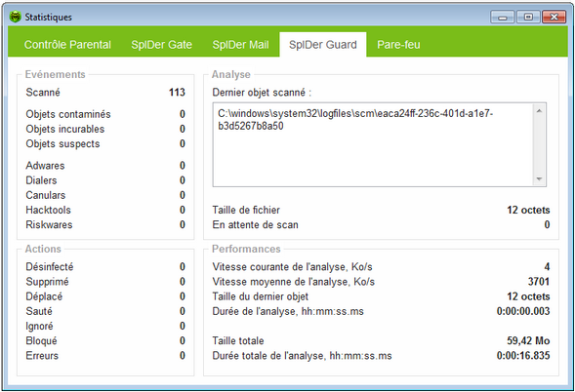Click the Vitesse moyenne de l'analyse value
Image resolution: width=575 pixels, height=392 pixels.
click(539, 282)
